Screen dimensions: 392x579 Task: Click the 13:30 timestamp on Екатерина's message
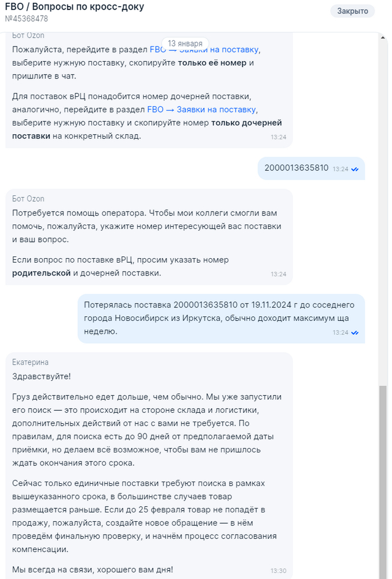click(x=278, y=571)
